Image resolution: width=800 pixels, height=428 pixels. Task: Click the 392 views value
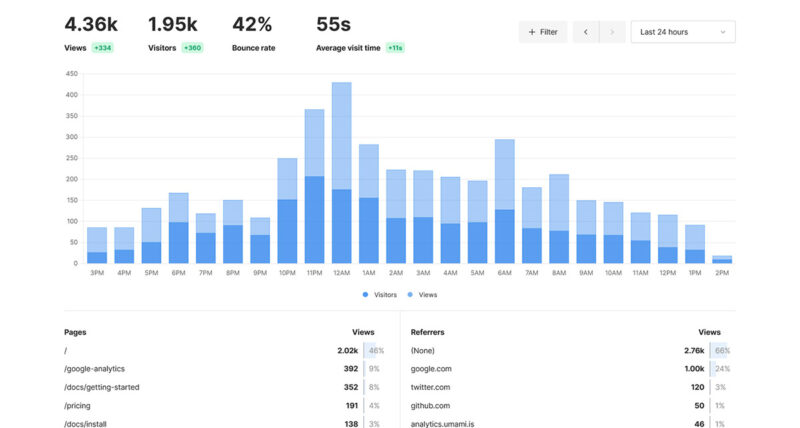(351, 369)
